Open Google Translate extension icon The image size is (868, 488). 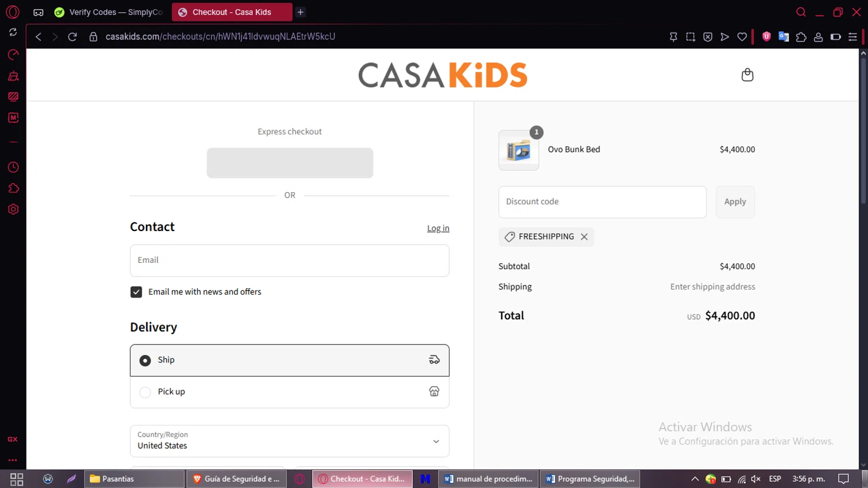(x=784, y=36)
